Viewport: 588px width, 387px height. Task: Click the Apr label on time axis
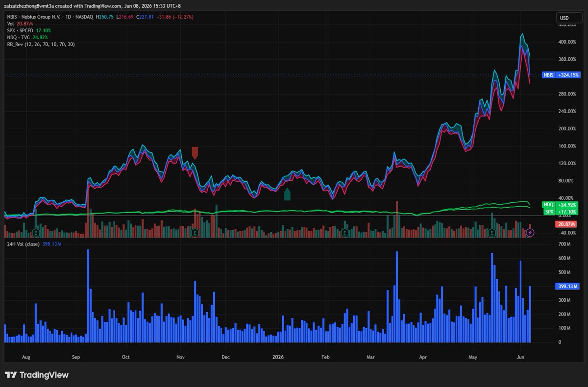pos(423,357)
